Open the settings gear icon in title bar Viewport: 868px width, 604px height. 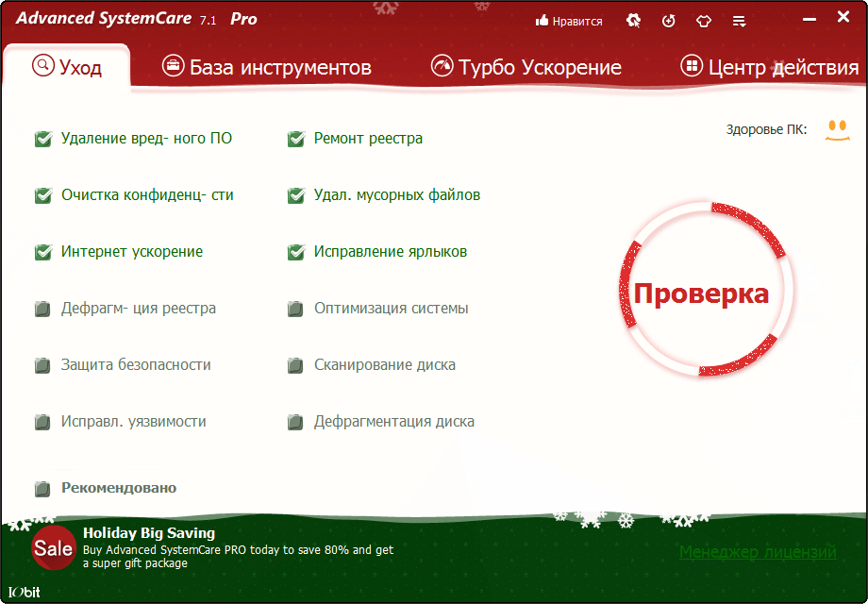click(633, 21)
